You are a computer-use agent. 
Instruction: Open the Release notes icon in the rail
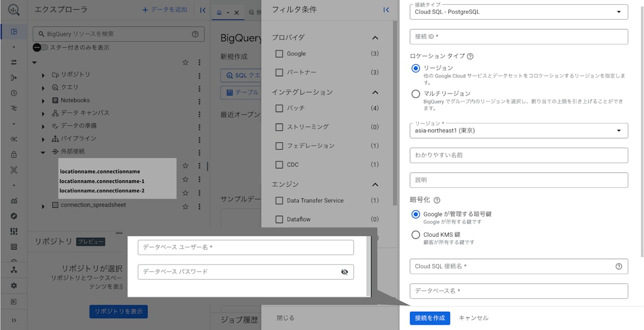[x=14, y=302]
